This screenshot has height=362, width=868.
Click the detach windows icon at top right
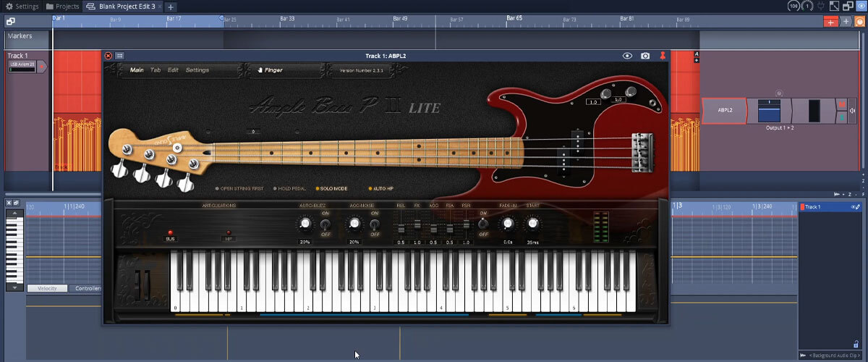coord(847,6)
